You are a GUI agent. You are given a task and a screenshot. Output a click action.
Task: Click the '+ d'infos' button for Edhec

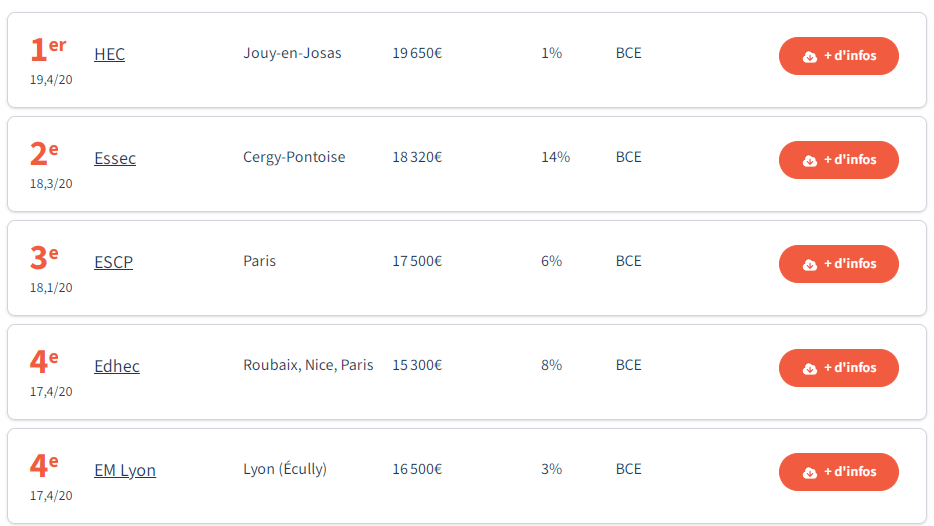click(839, 368)
